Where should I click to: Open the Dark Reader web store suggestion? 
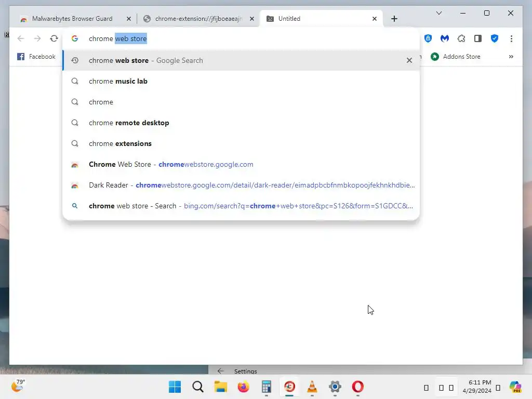(241, 185)
